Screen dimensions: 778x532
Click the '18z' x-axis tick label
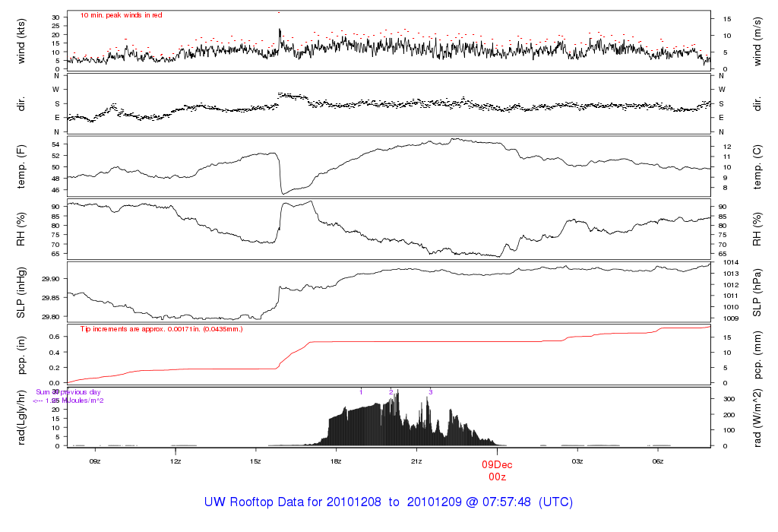[x=336, y=461]
